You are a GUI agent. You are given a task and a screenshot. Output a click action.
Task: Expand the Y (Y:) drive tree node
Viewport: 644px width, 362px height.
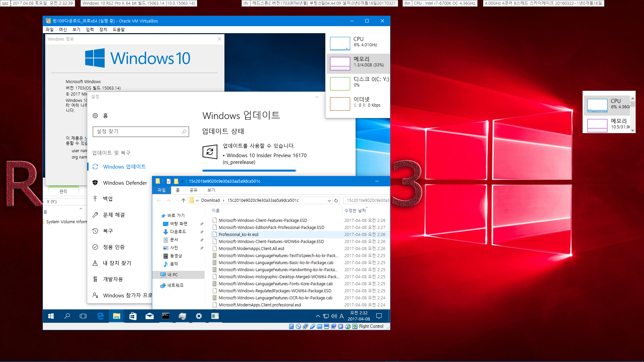coord(44,202)
